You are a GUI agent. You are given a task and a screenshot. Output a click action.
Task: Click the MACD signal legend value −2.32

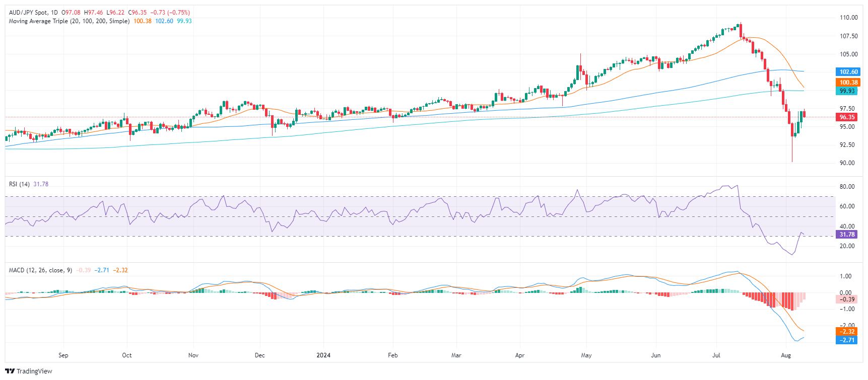click(x=120, y=270)
